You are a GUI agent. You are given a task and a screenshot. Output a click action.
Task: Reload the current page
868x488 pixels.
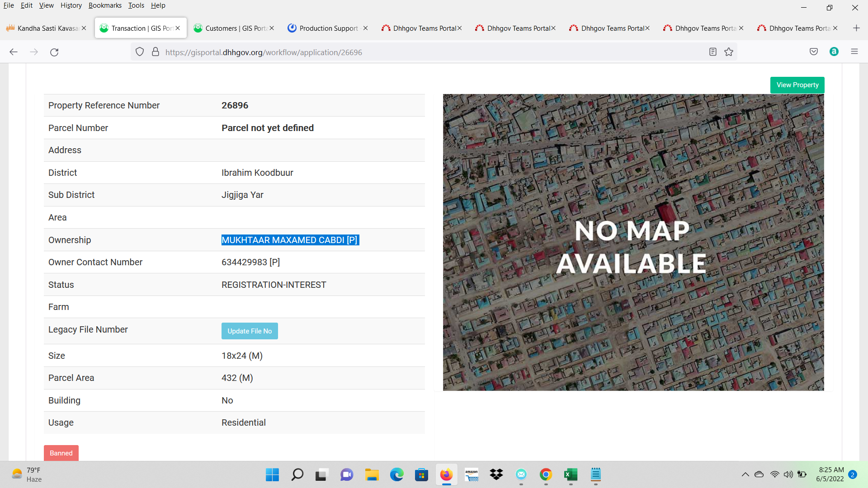coord(54,52)
